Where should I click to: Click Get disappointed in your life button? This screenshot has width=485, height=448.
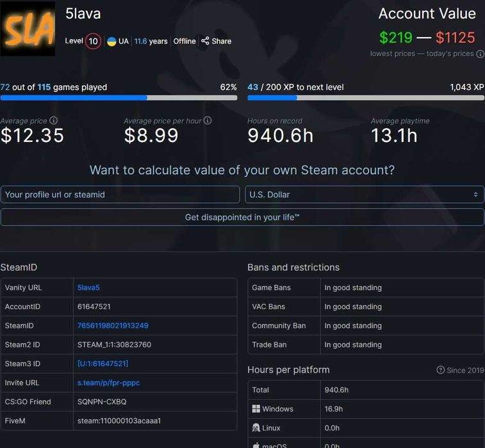[242, 217]
